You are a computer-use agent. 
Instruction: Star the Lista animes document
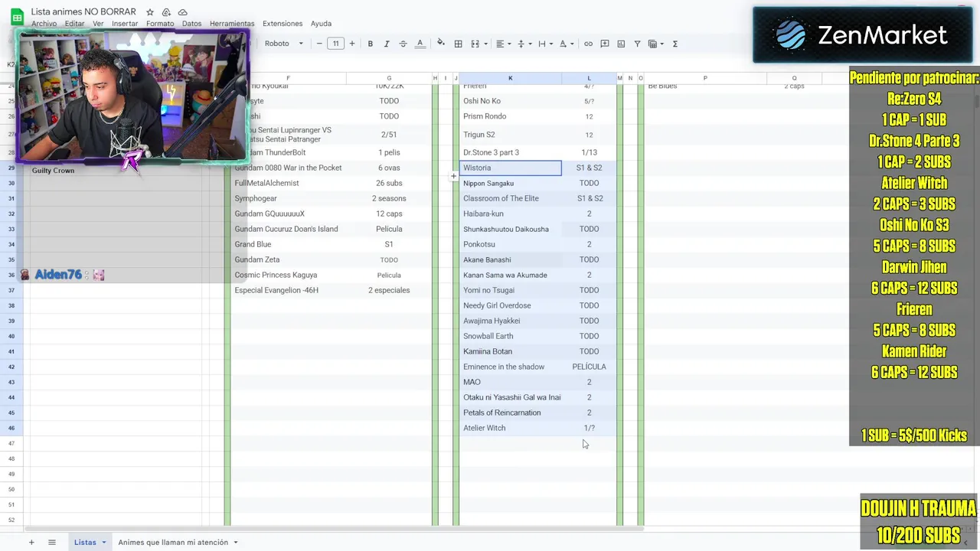coord(150,12)
